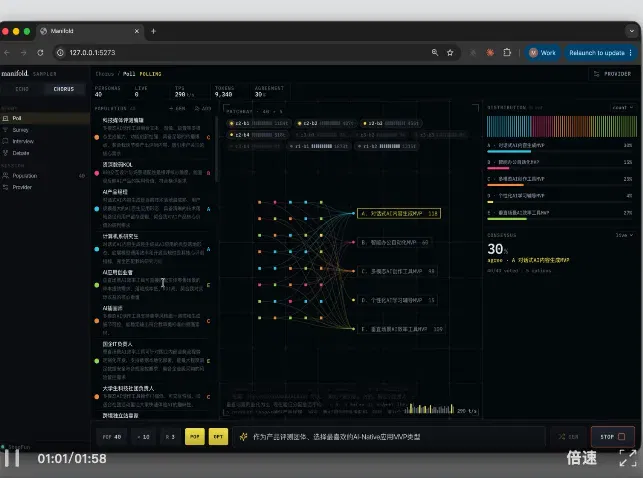
Task: Open a new browser tab
Action: point(153,31)
